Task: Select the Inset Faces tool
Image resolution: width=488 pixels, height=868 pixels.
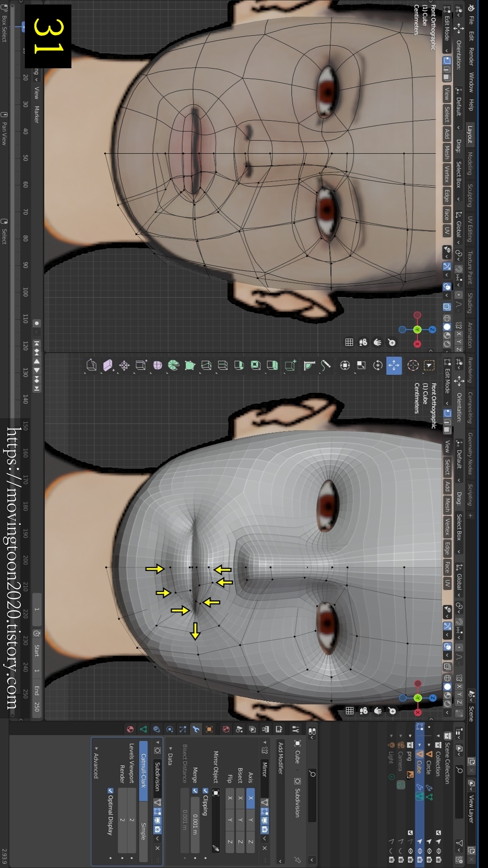Action: point(255,365)
